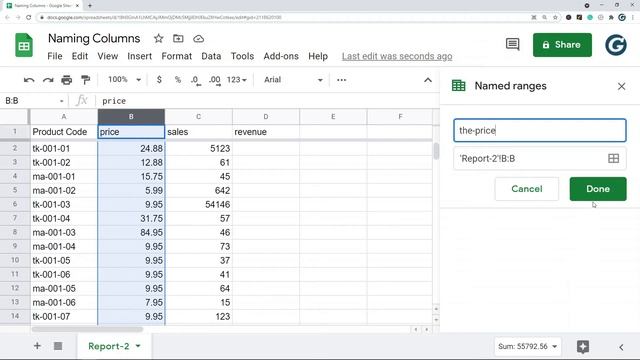Select the column A header
Image resolution: width=640 pixels, height=360 pixels.
[x=64, y=117]
